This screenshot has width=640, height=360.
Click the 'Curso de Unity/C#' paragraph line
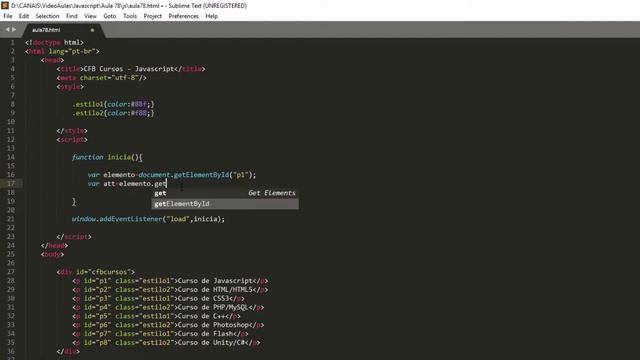point(166,343)
